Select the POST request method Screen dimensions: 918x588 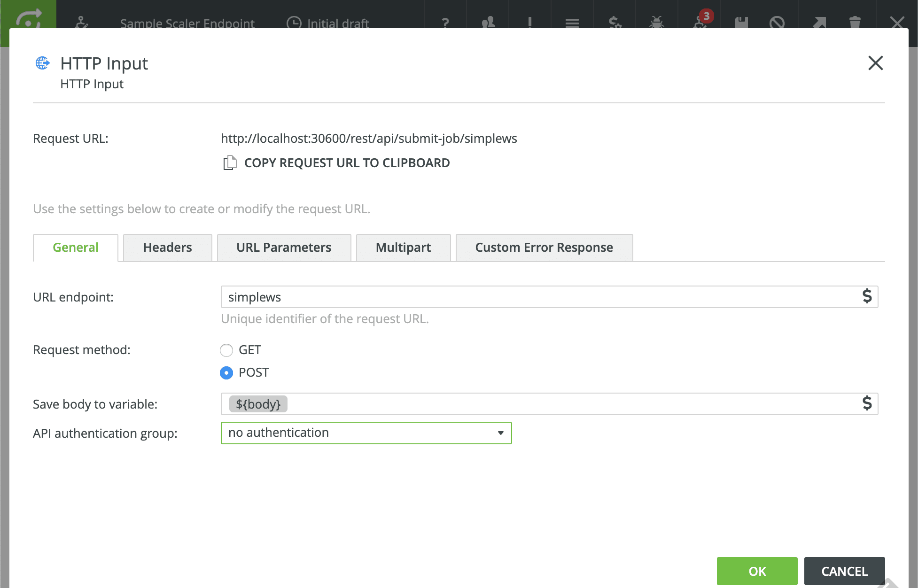[226, 372]
